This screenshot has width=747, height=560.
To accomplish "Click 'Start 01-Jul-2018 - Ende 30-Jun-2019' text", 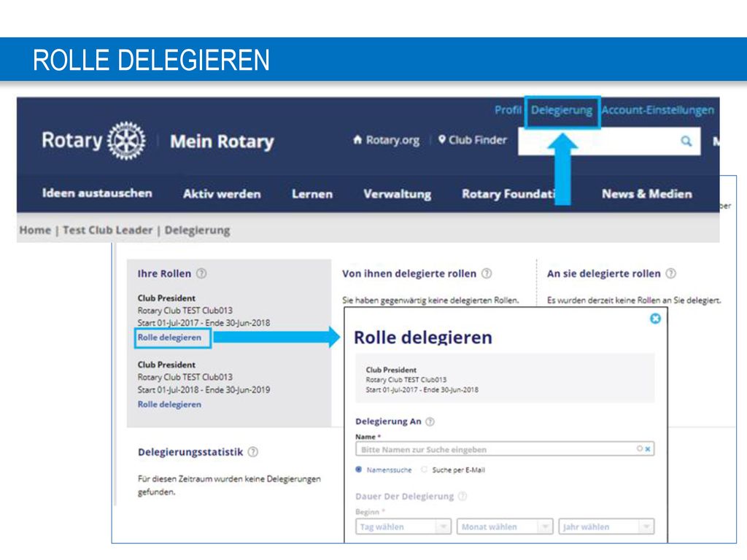I will (x=204, y=389).
